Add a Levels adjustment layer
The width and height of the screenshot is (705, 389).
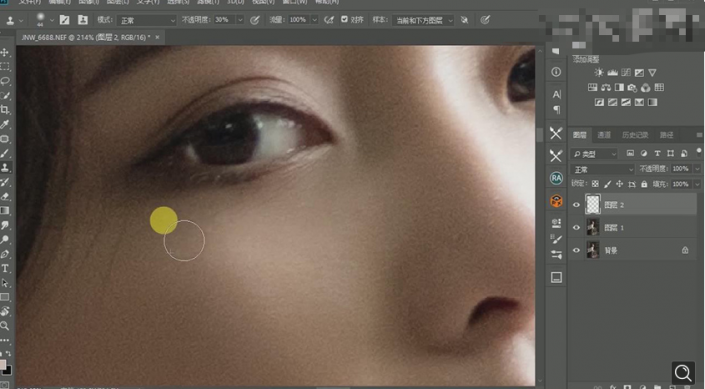pyautogui.click(x=612, y=72)
